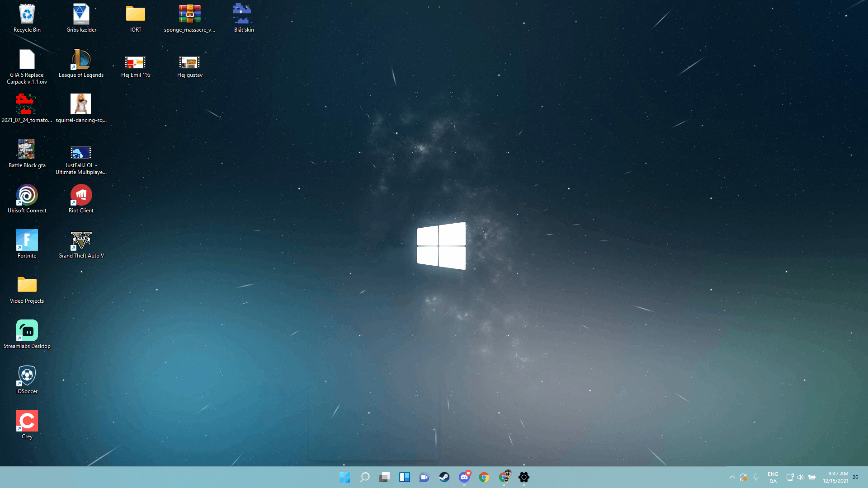The width and height of the screenshot is (868, 488).
Task: Click the sync update tray icon
Action: [x=743, y=477]
